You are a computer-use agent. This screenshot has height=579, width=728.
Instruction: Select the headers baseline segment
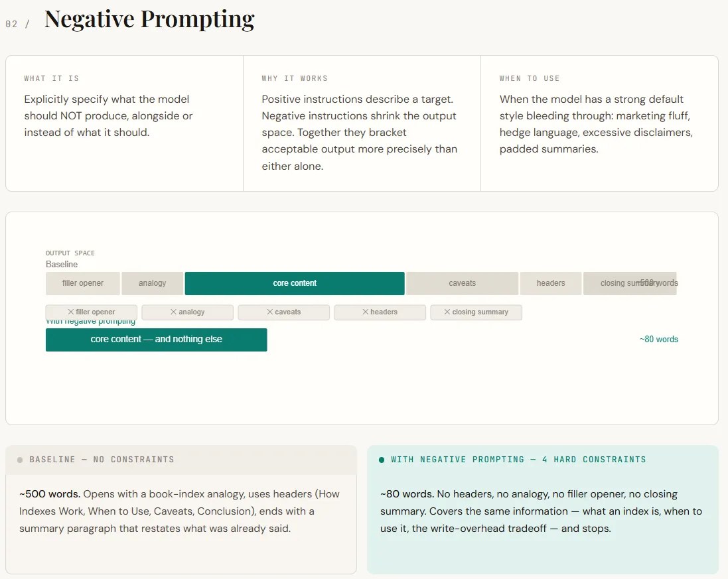pyautogui.click(x=551, y=283)
